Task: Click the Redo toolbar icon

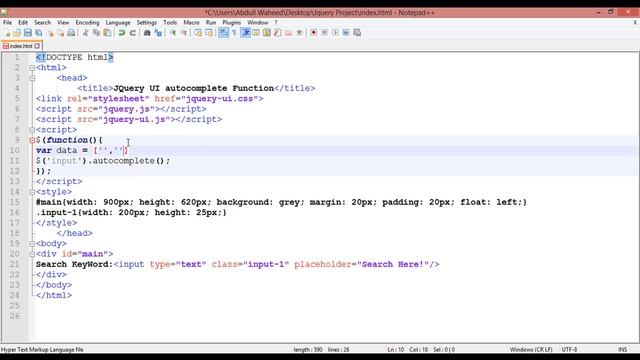Action: pyautogui.click(x=133, y=33)
